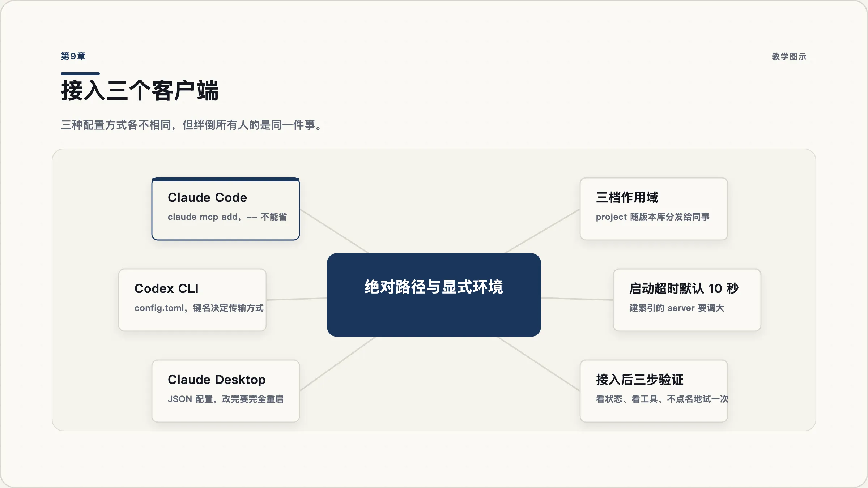Click the text config.toml，键名决定传输方式
The height and width of the screenshot is (488, 868).
pos(199,308)
